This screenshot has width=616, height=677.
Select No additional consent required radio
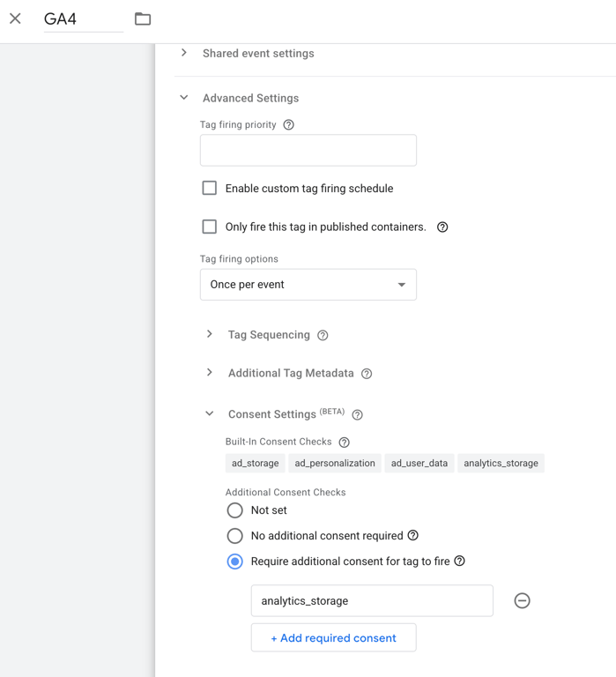[x=234, y=536]
